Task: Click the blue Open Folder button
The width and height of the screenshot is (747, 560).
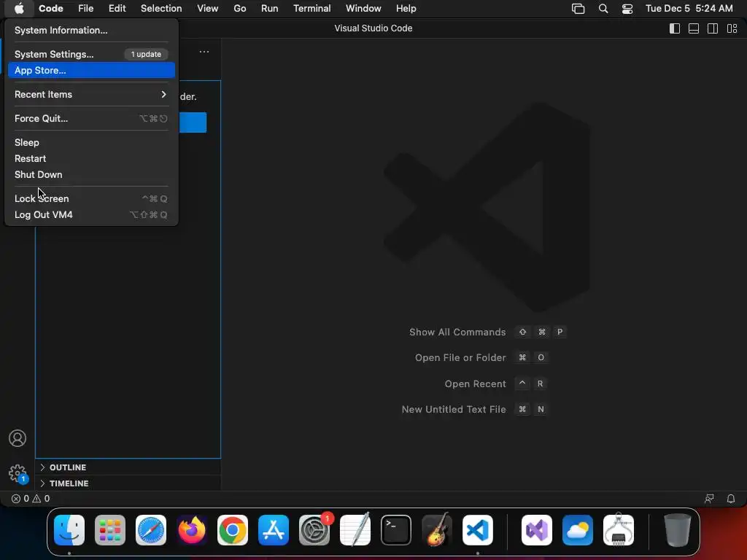Action: point(193,122)
